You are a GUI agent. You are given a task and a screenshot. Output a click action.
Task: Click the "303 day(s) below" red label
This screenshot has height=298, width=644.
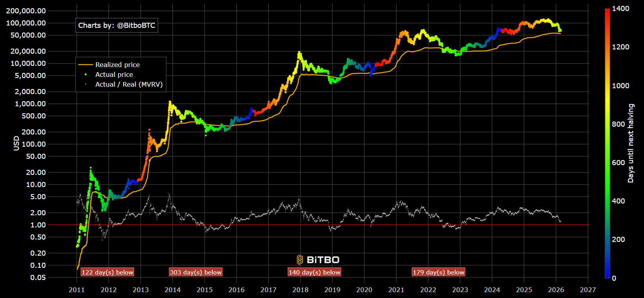(x=195, y=272)
